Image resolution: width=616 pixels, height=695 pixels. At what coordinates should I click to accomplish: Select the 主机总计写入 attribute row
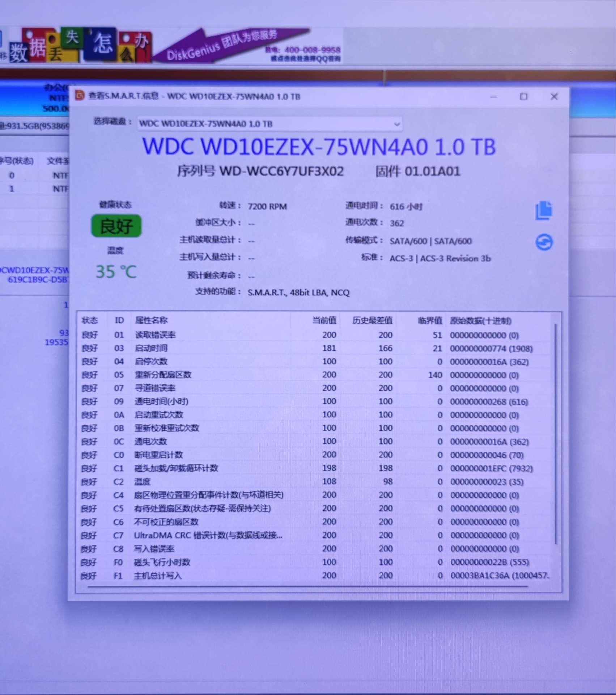click(315, 575)
